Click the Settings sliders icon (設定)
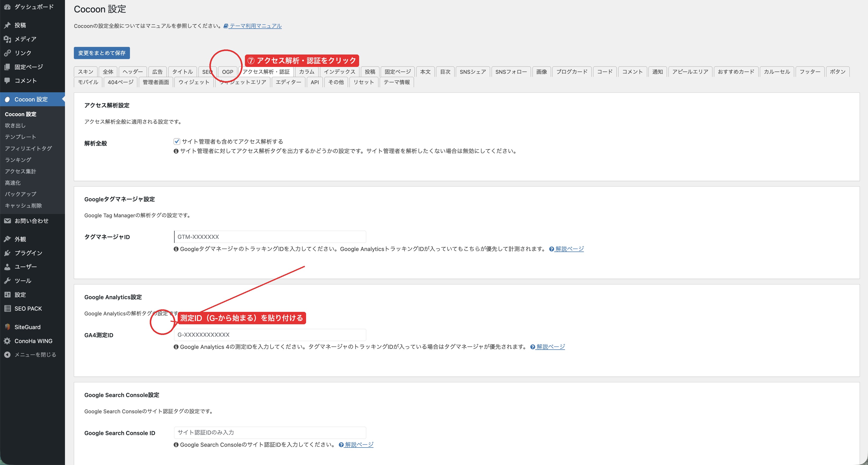The image size is (868, 465). [x=7, y=295]
